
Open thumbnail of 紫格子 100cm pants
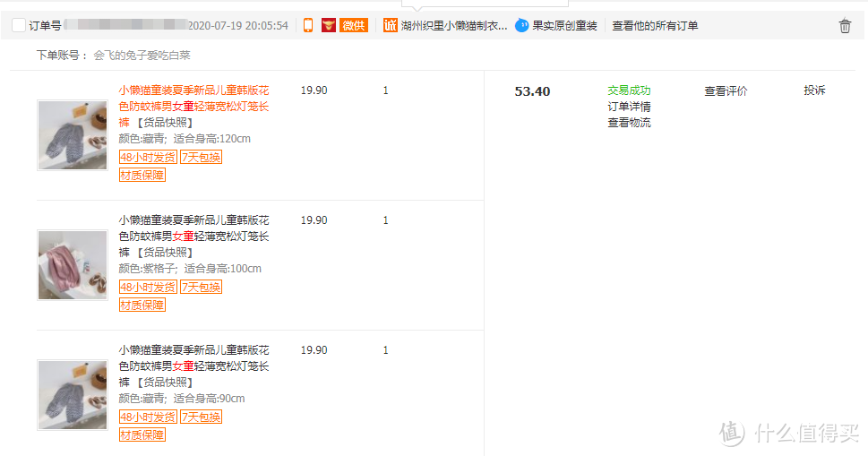(73, 265)
